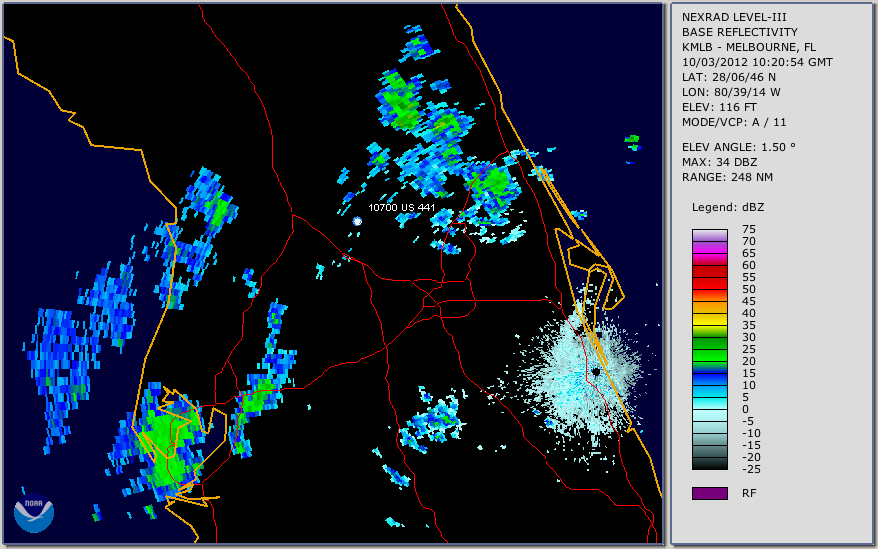Click the 'Legend: dBZ' heading
The image size is (878, 549).
coord(728,207)
